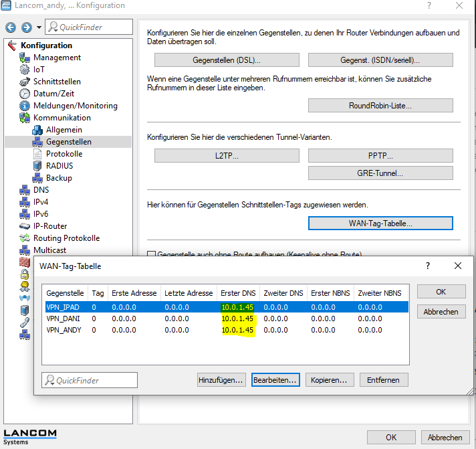Screen dimensions: 476x449
Task: Click the certificate ribbon icon in tree
Action: tap(25, 286)
